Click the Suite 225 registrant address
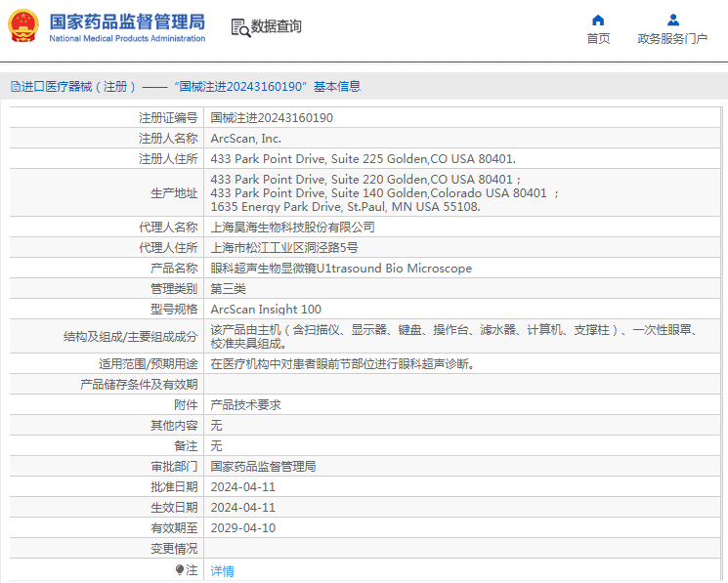728x583 pixels. point(364,158)
